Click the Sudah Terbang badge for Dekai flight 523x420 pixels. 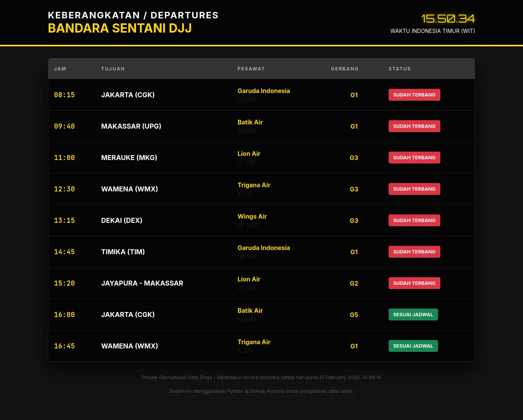coord(414,221)
